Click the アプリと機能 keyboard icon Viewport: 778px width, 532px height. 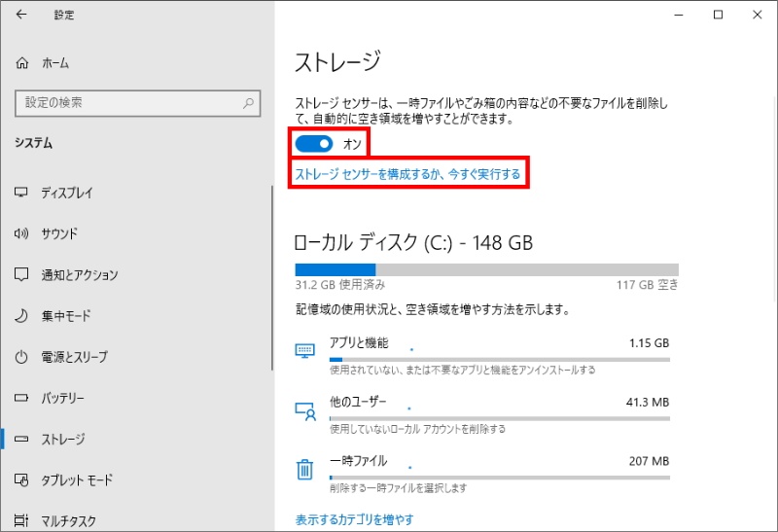coord(305,351)
